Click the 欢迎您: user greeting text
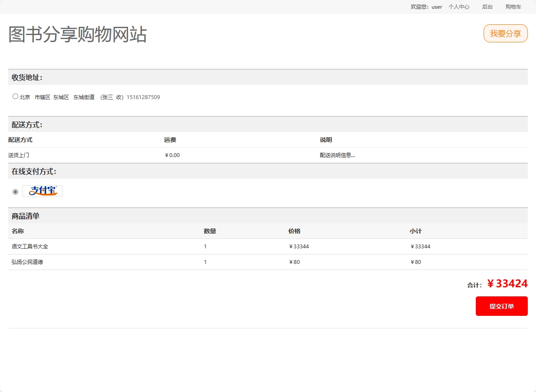This screenshot has height=392, width=536. tap(426, 7)
